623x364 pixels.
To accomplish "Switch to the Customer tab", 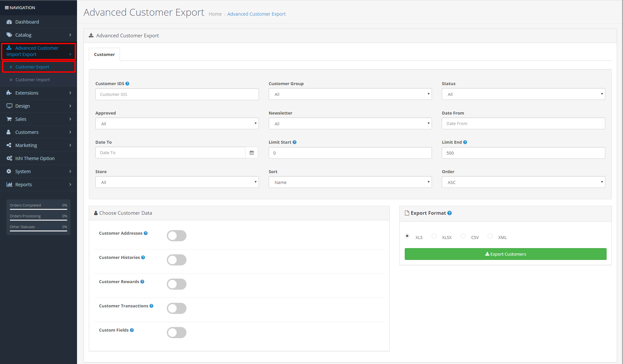I will click(x=104, y=54).
